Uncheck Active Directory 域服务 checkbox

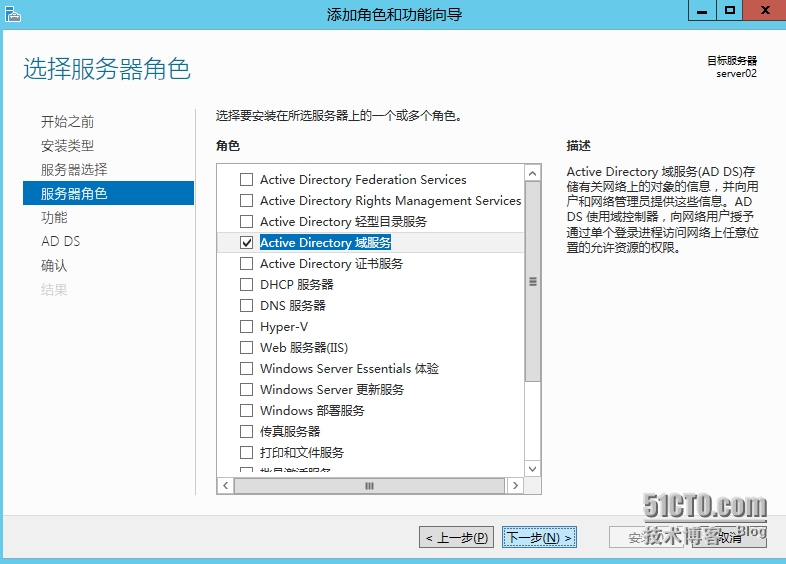coord(246,243)
